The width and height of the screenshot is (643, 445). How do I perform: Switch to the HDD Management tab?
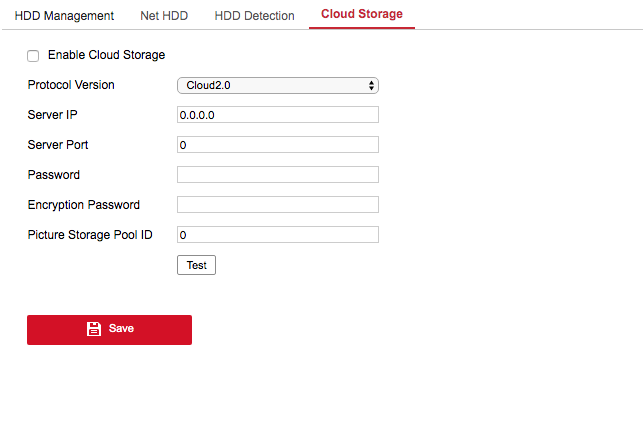click(x=64, y=16)
